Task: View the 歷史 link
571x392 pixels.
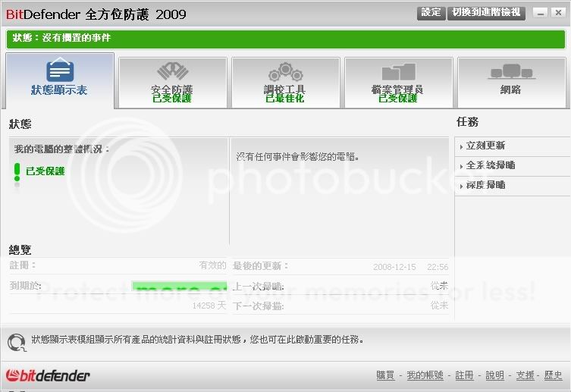Action: [x=553, y=375]
